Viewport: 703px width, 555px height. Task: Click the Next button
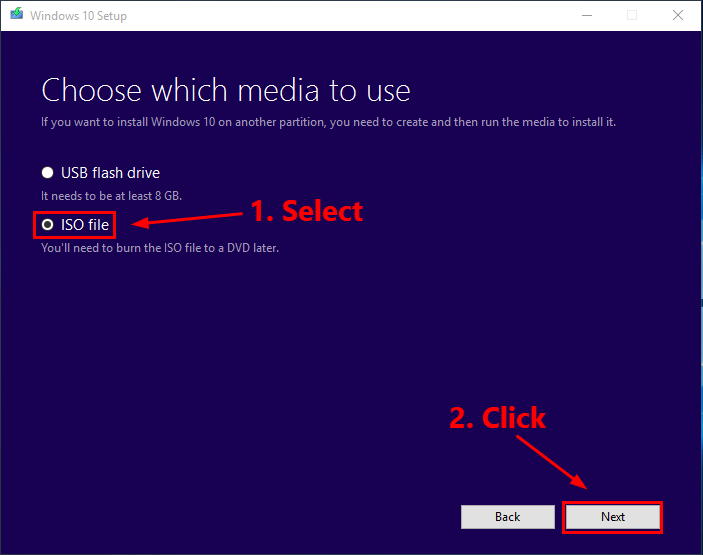click(612, 517)
